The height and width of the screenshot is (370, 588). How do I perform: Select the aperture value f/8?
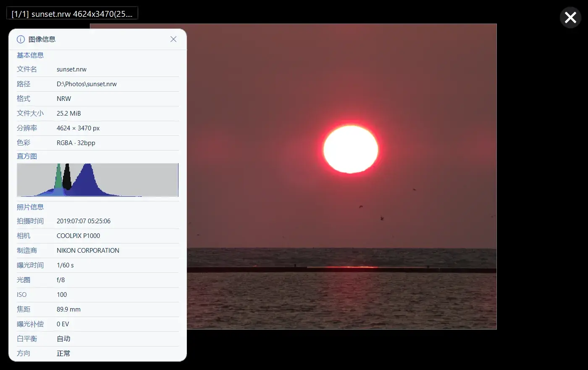(60, 280)
